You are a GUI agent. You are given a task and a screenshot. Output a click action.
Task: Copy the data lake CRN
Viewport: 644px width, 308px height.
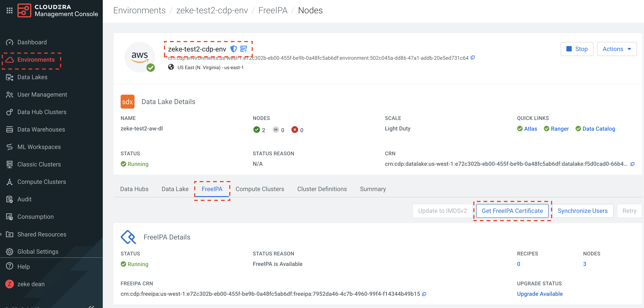pos(632,164)
